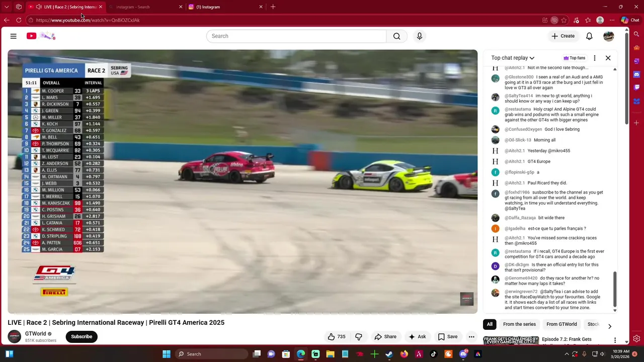The height and width of the screenshot is (362, 644).
Task: Focus the YouTube search box
Action: click(x=297, y=36)
